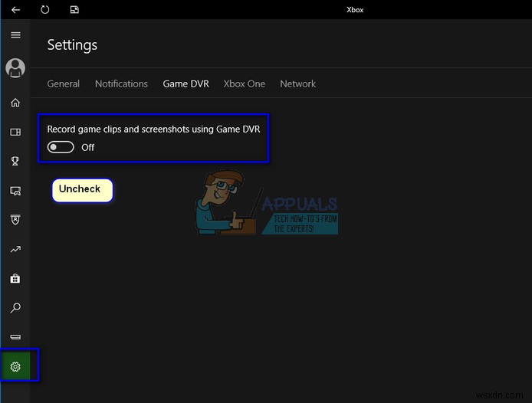Screen dimensions: 532x403
Task: Go to Home in sidebar
Action: click(x=15, y=103)
